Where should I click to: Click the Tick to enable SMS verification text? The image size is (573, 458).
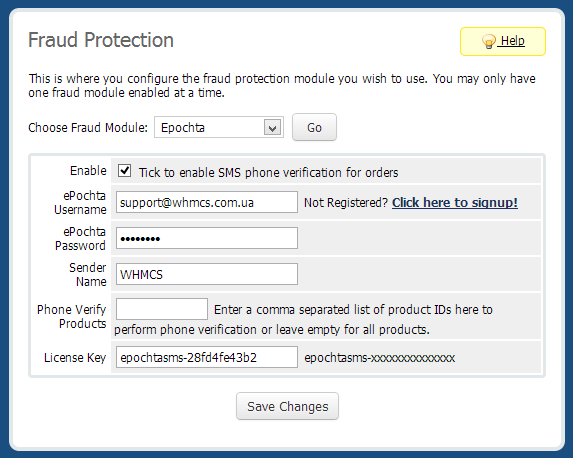pyautogui.click(x=269, y=173)
